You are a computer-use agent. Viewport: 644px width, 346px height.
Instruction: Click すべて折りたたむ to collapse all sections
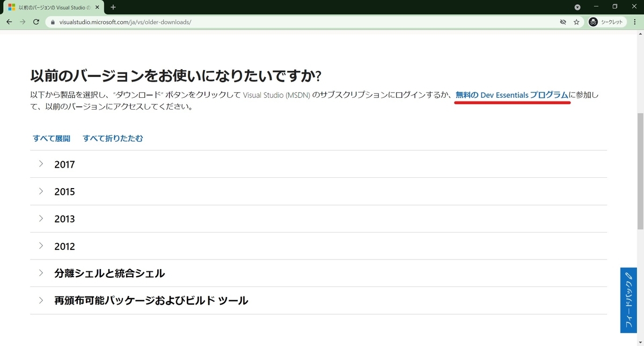(113, 138)
